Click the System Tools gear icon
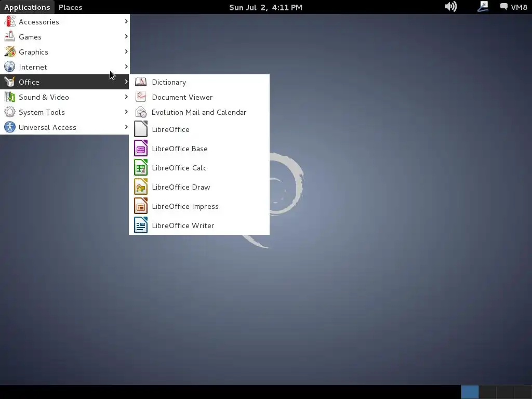This screenshot has height=399, width=532. 10,112
